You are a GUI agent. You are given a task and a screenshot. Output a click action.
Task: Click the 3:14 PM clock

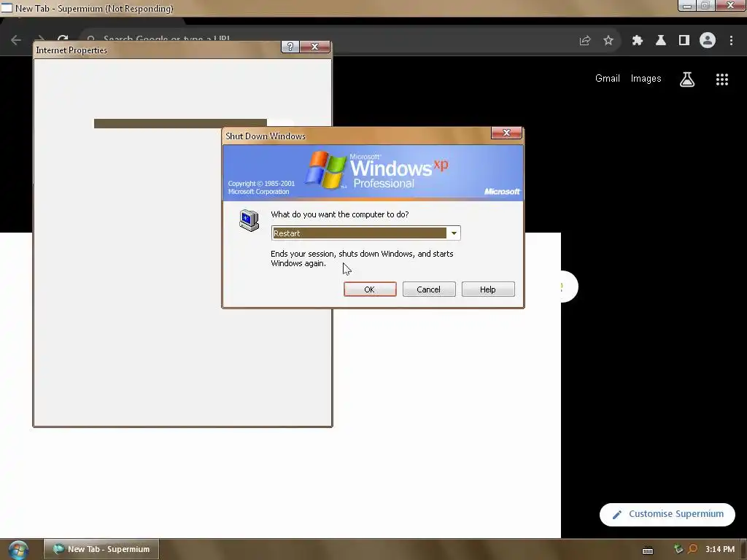[x=720, y=549]
